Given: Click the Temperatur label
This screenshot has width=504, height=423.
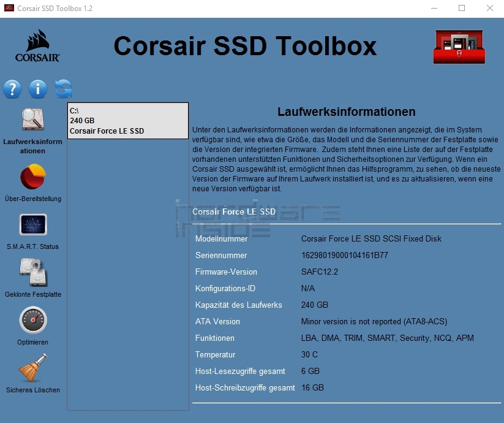Looking at the screenshot, I should pos(216,354).
